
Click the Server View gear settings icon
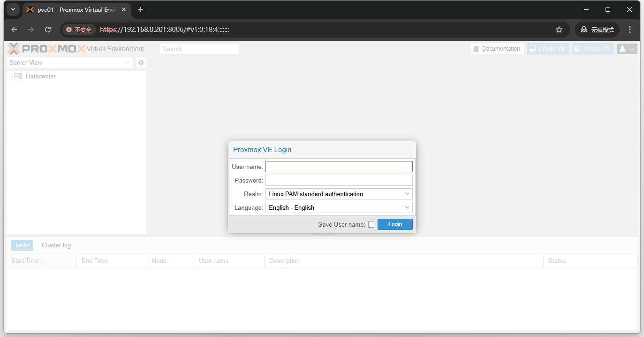click(141, 62)
